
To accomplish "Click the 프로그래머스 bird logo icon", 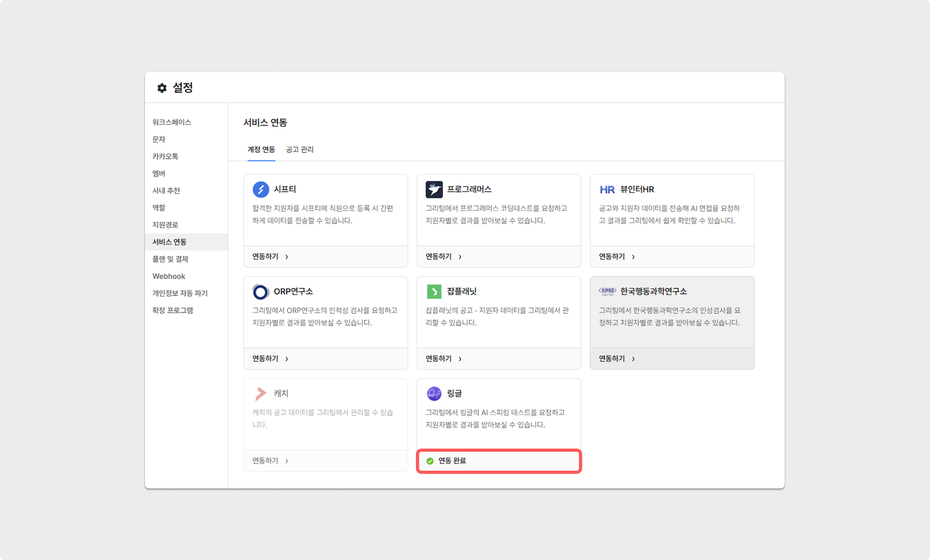I will (434, 189).
